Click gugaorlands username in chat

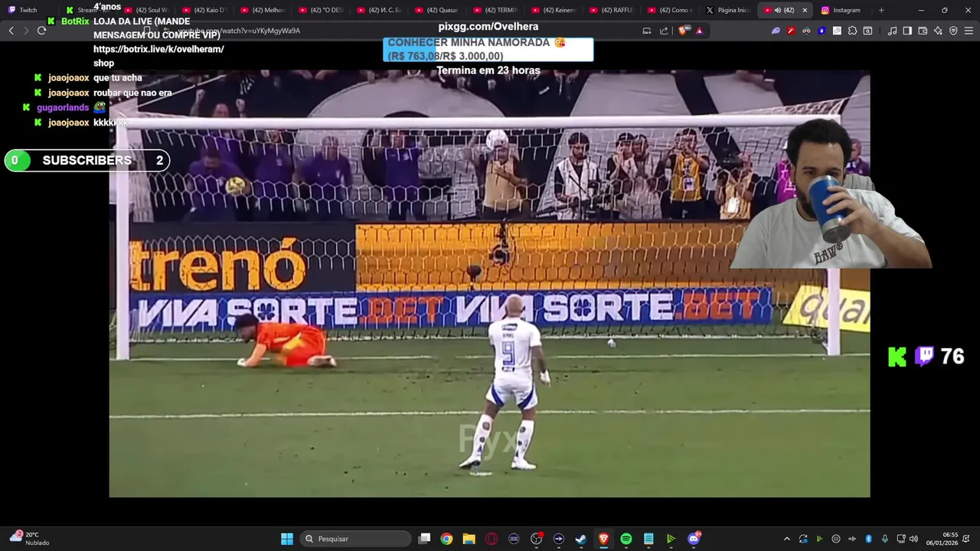click(x=63, y=108)
